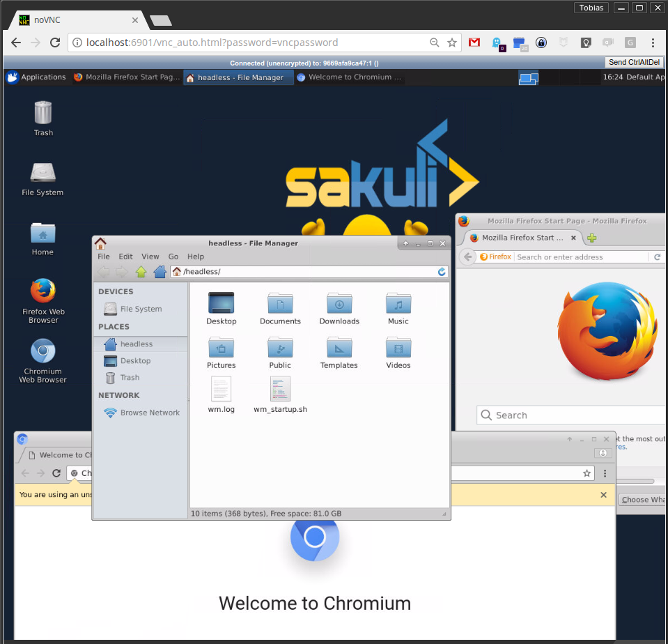
Task: Open the Go menu in File Manager
Action: [x=173, y=256]
